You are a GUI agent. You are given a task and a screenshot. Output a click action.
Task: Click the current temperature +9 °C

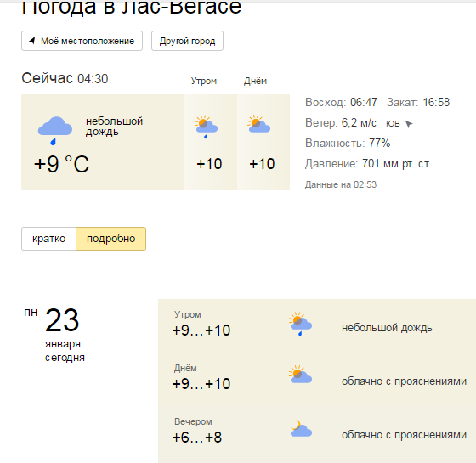pos(61,164)
